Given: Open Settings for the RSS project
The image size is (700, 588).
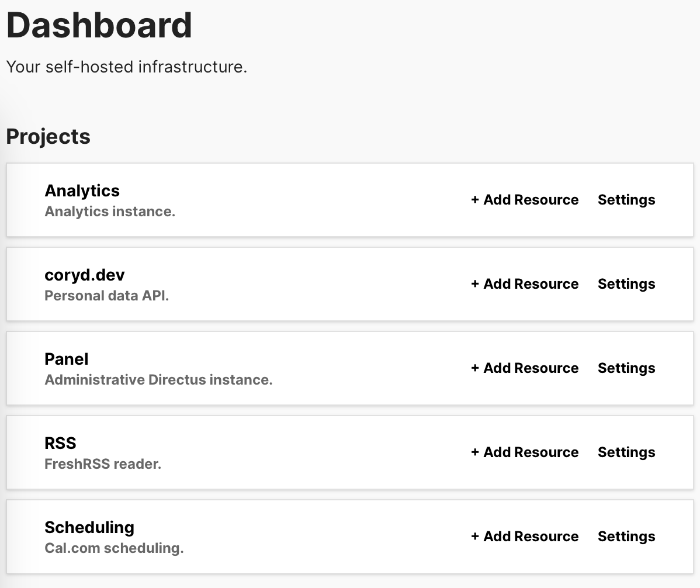Looking at the screenshot, I should pyautogui.click(x=626, y=452).
